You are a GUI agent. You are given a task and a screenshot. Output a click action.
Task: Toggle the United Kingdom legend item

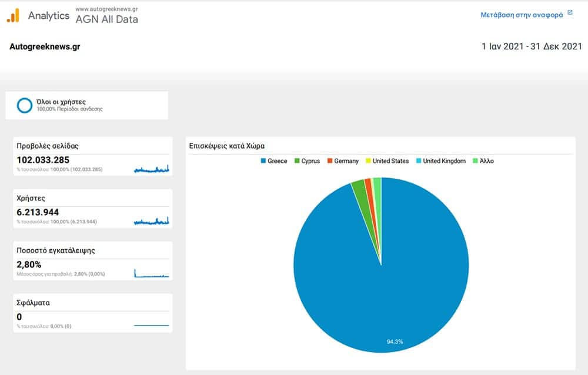click(440, 161)
